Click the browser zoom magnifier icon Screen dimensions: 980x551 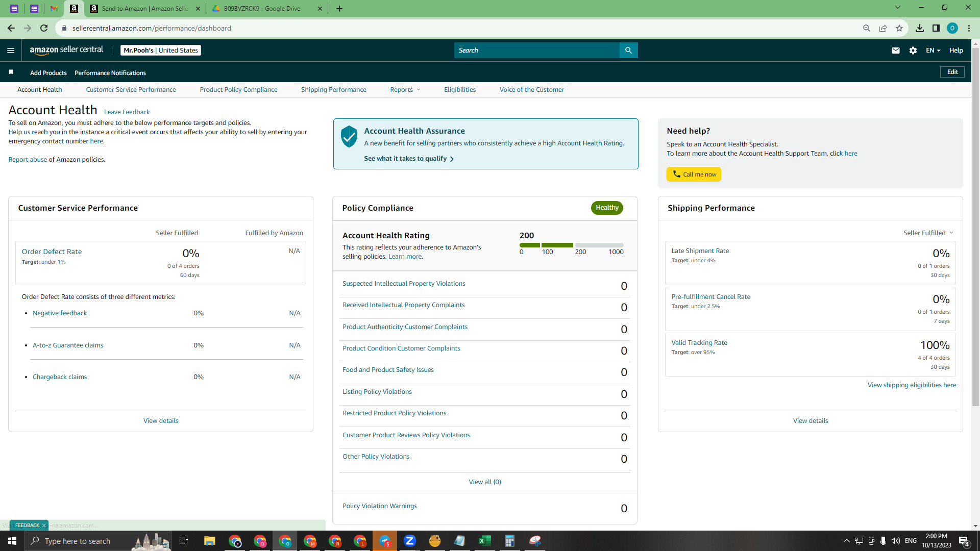tap(867, 28)
